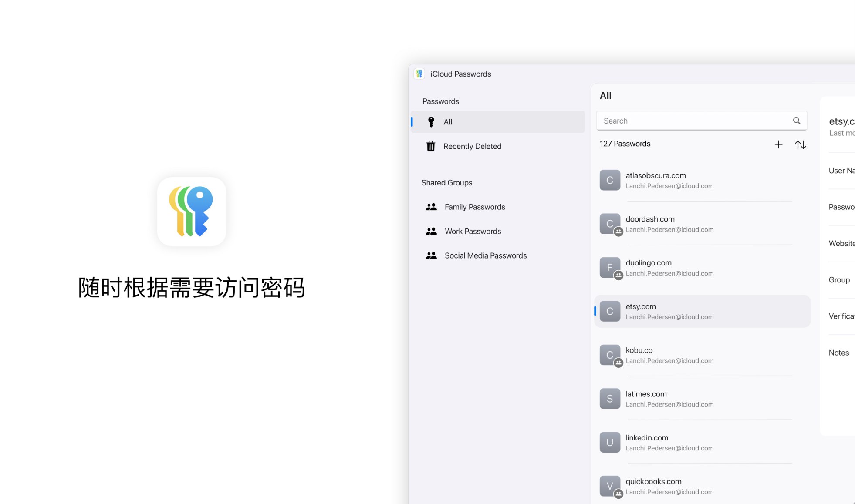The image size is (855, 504).
Task: Click iCloud Passwords key icon in title bar
Action: (x=419, y=74)
